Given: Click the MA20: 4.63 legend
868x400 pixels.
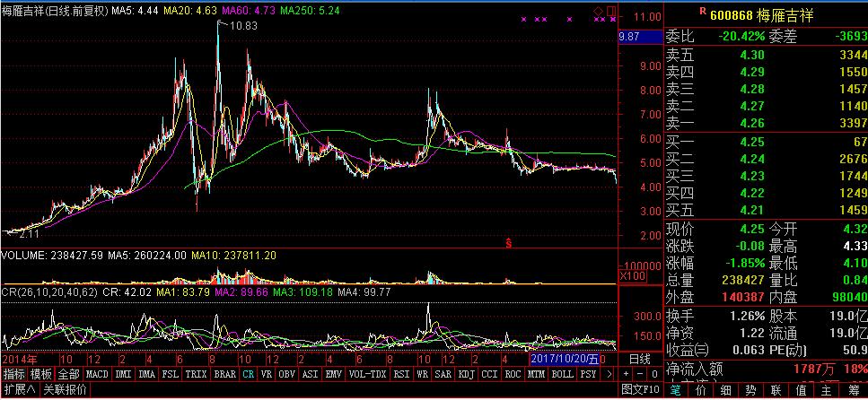Looking at the screenshot, I should pos(190,11).
